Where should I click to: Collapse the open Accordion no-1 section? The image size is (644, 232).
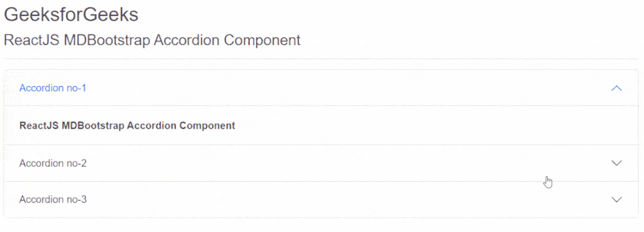pos(321,88)
